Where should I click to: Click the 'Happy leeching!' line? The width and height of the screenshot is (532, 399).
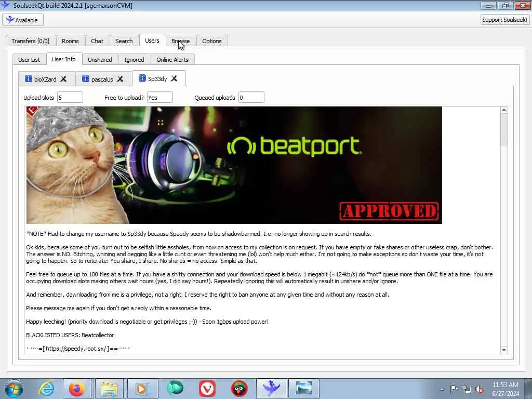pyautogui.click(x=147, y=321)
